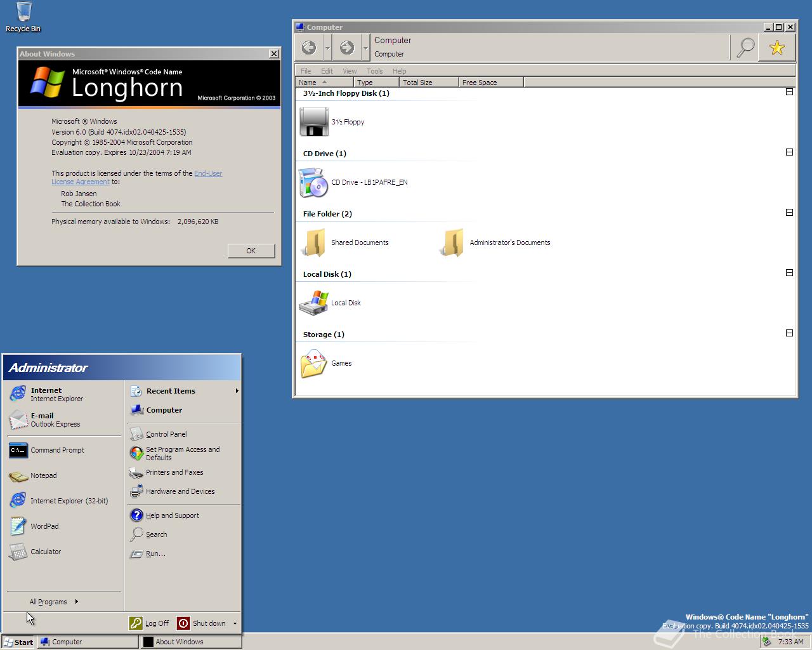The image size is (812, 650).
Task: Sort by the Name column header
Action: tap(324, 82)
